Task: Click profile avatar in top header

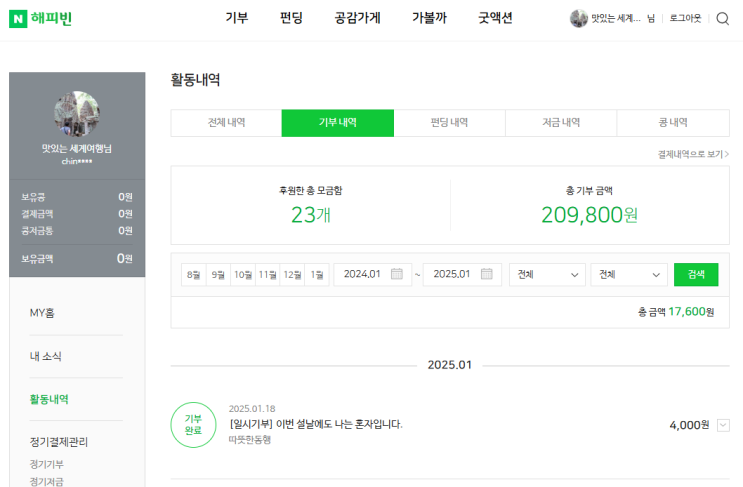Action: click(579, 19)
